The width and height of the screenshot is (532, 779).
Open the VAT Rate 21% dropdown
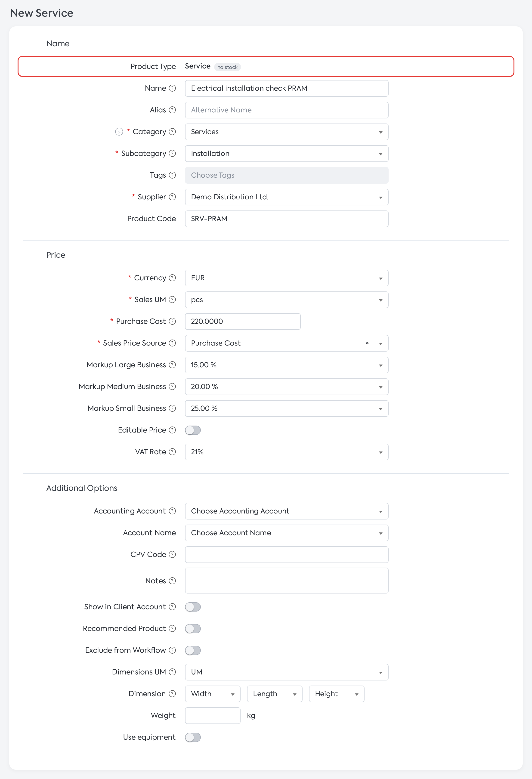287,452
